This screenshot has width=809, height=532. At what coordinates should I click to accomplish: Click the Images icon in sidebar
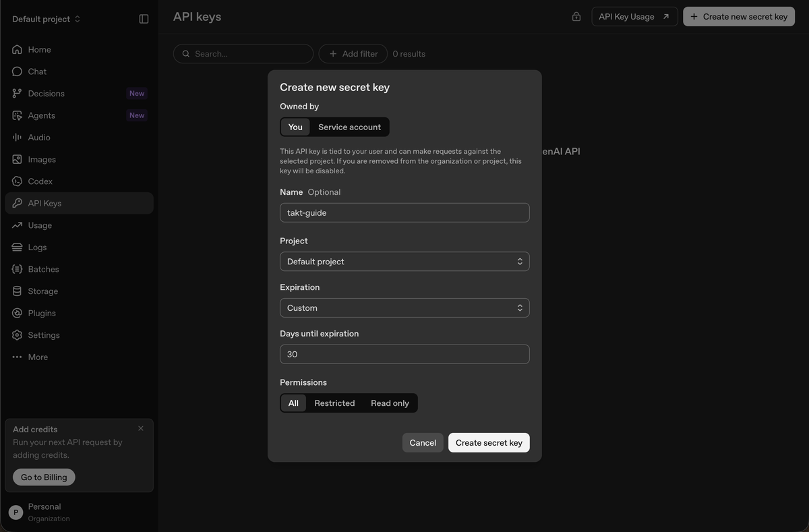pos(17,159)
